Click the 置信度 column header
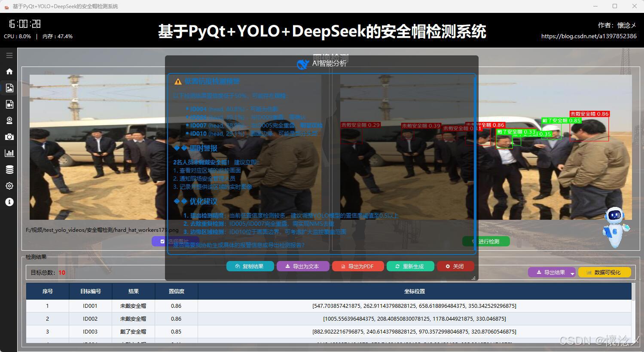This screenshot has height=352, width=644. pyautogui.click(x=177, y=291)
